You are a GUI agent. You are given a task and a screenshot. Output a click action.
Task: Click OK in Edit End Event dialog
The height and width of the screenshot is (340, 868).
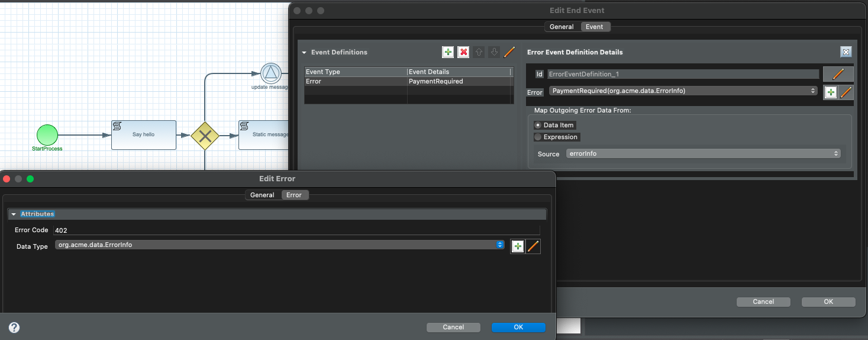[828, 301]
